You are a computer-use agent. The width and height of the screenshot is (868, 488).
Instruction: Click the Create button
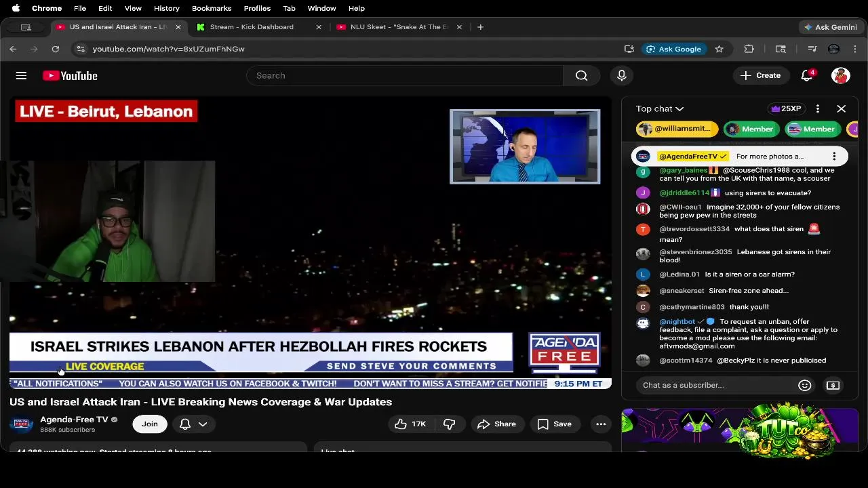tap(761, 75)
